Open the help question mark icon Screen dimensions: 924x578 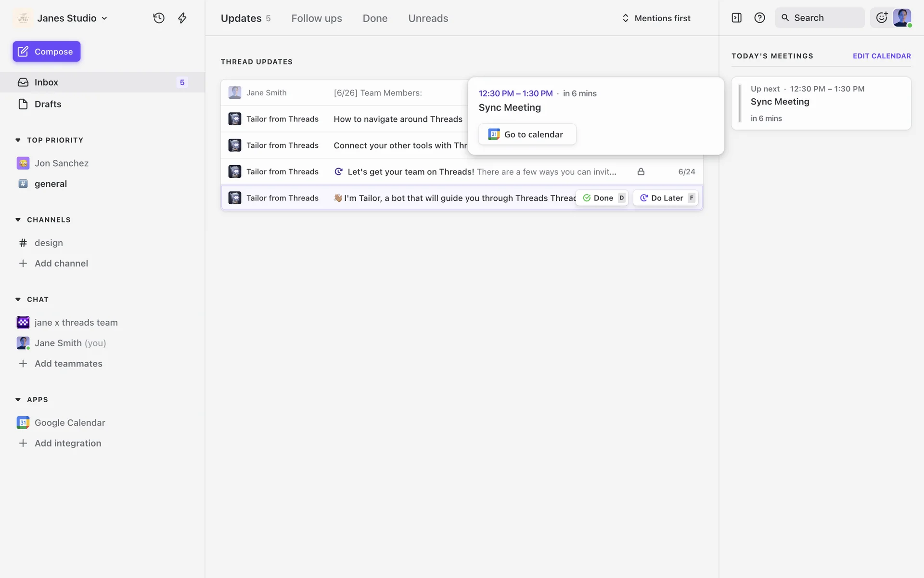759,18
